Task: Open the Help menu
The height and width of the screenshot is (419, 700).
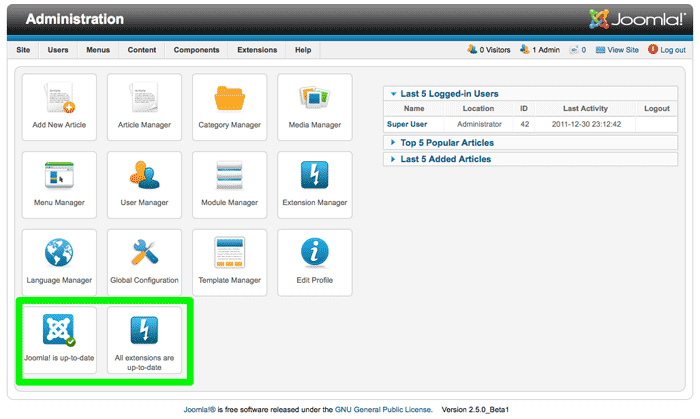Action: (x=303, y=50)
